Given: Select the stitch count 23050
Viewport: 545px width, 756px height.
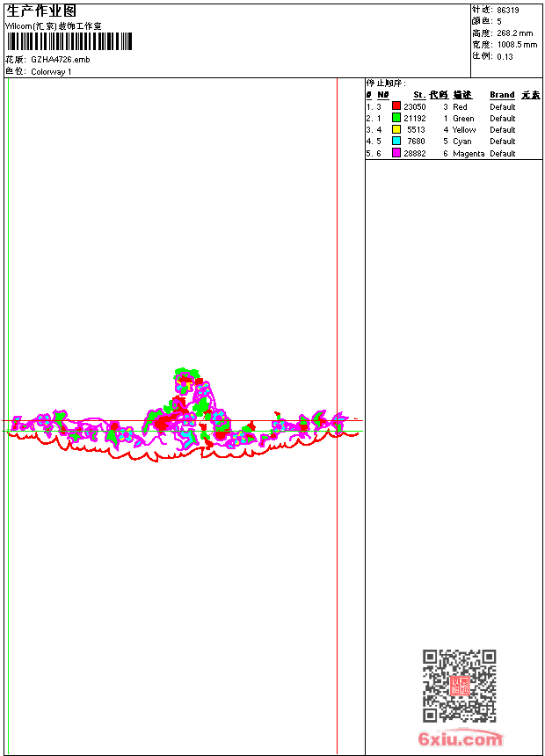Looking at the screenshot, I should click(x=414, y=106).
